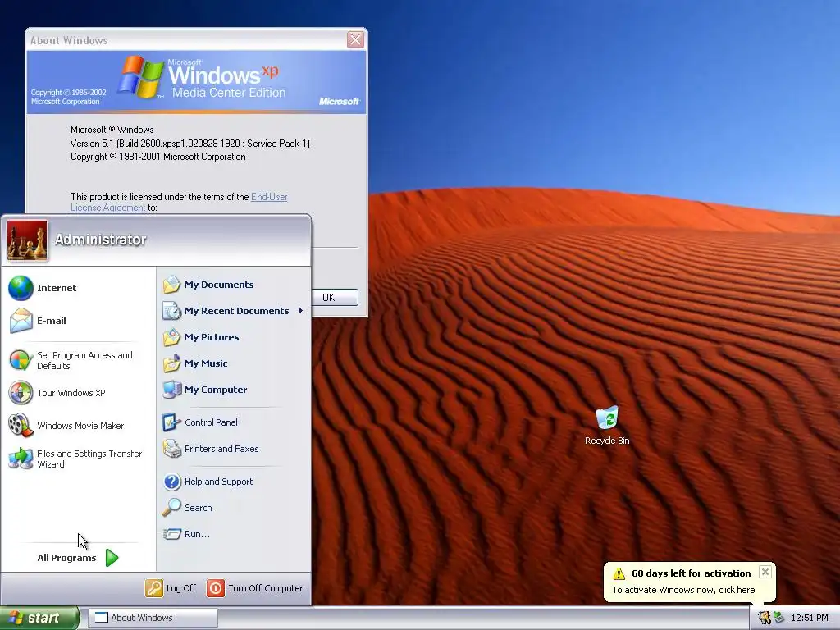
Task: Click the Log Off key icon
Action: coord(153,588)
